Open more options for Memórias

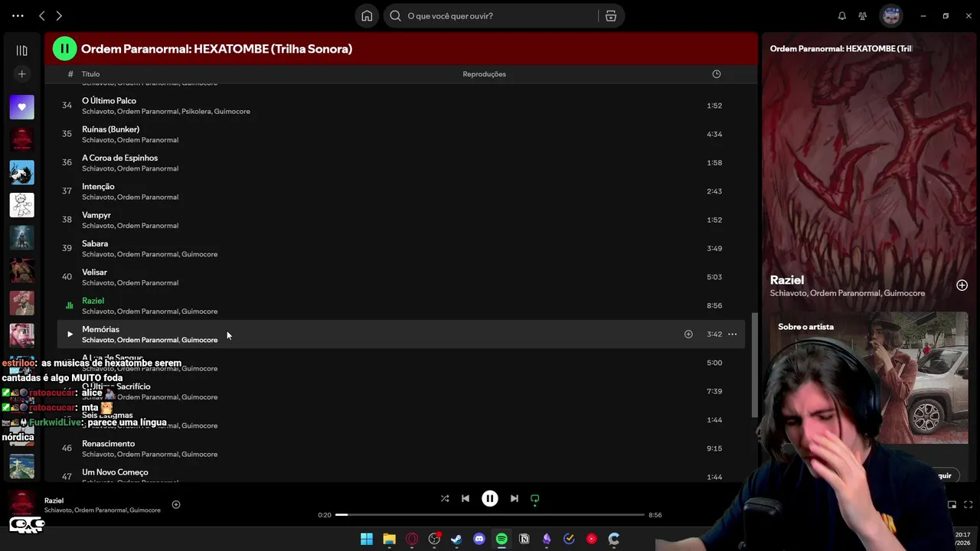[x=733, y=334]
